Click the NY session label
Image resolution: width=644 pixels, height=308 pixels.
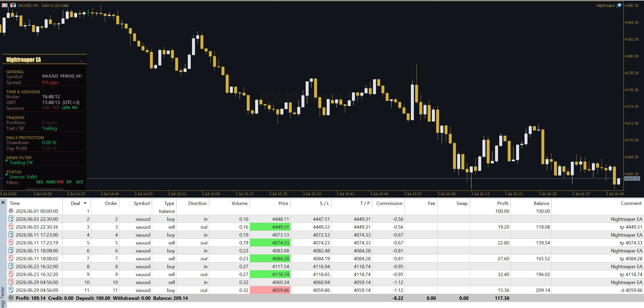pos(75,108)
